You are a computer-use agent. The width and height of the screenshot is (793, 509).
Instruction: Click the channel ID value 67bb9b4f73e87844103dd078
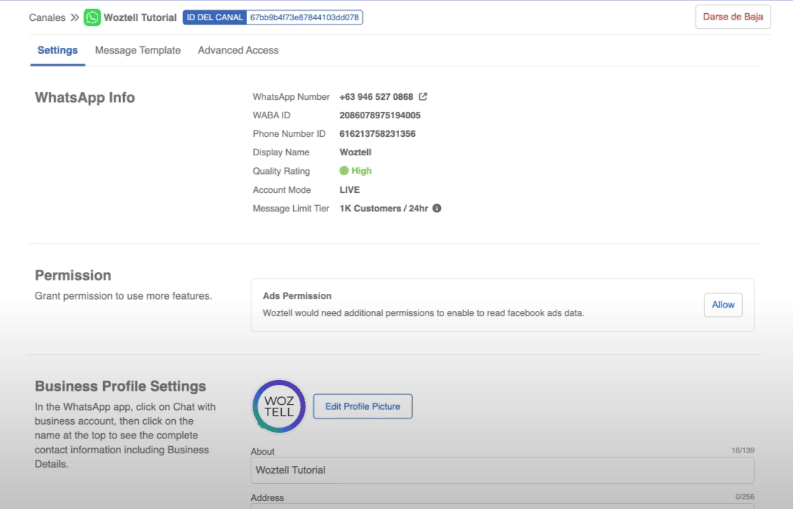tap(304, 17)
